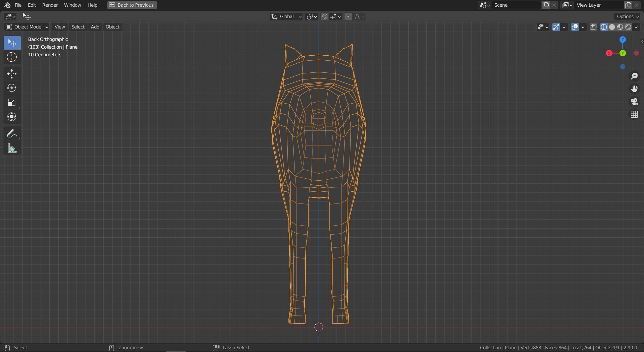Add a new view layer
Viewport: 644px width, 352px height.
[x=628, y=5]
